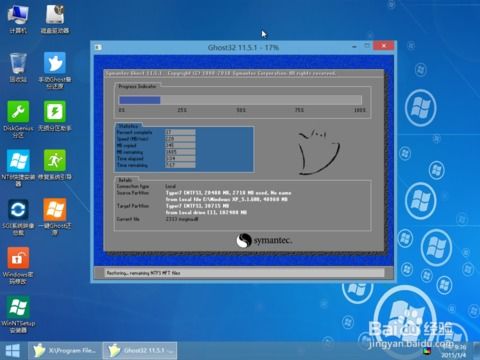Viewport: 480px width, 360px height.
Task: Click the Ghost progress indicator bar
Action: click(240, 100)
